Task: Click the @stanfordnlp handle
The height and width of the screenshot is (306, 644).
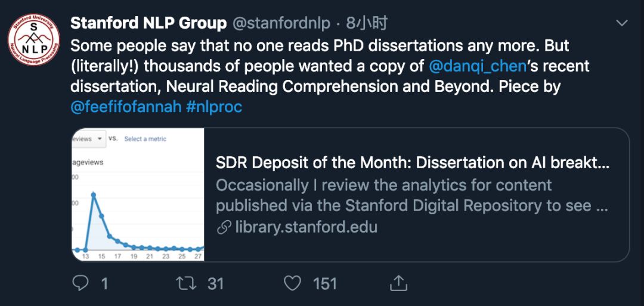Action: 280,23
